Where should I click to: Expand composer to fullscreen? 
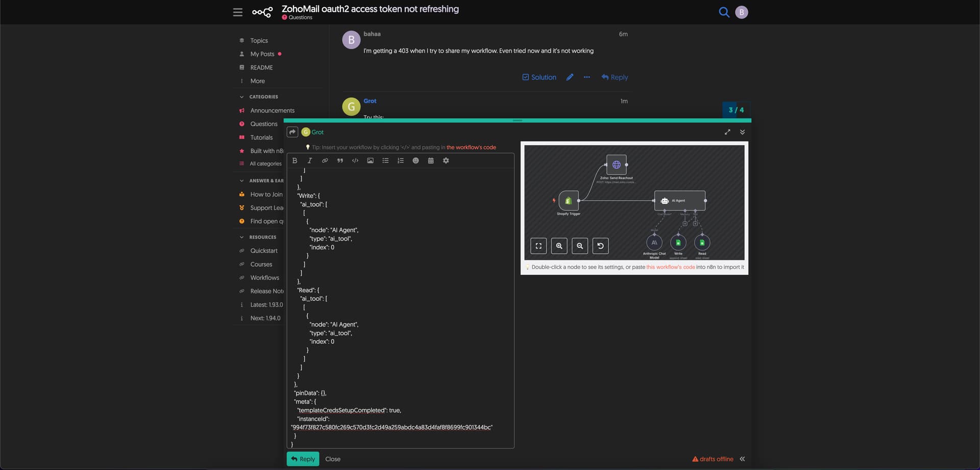point(727,132)
